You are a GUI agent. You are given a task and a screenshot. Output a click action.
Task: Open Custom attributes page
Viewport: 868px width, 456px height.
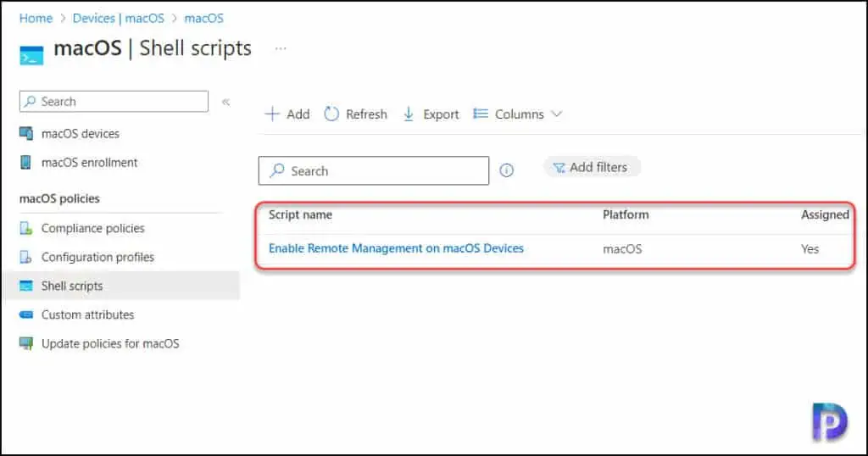pos(87,314)
